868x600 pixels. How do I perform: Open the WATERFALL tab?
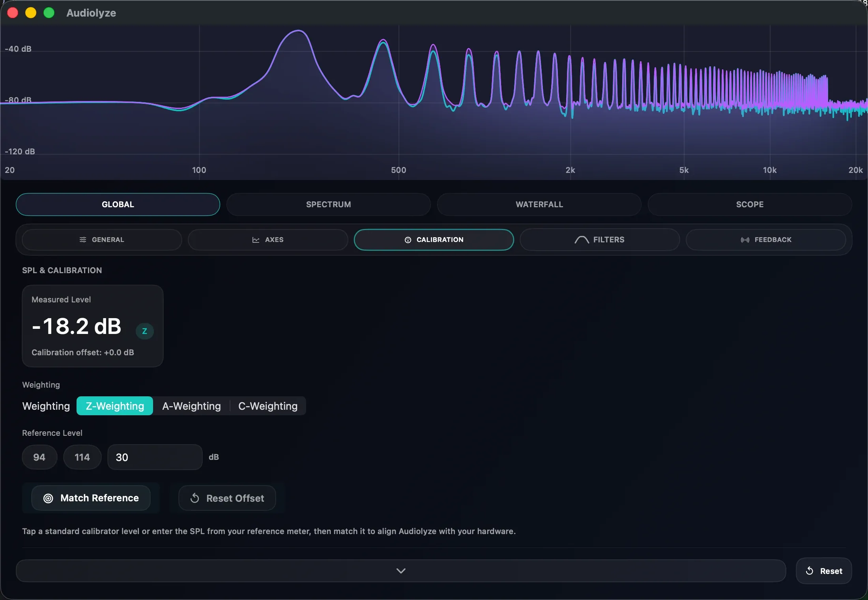pos(539,204)
